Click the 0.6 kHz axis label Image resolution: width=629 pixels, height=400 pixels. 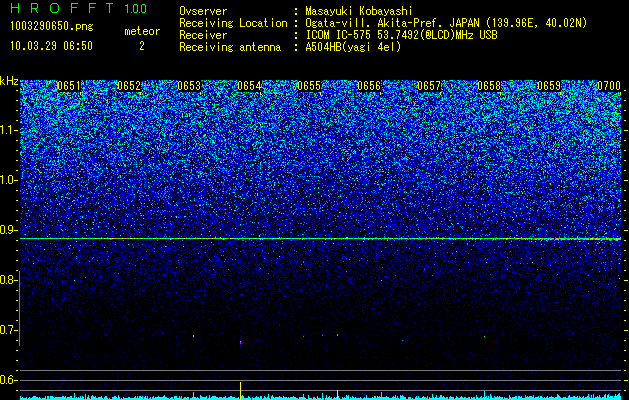[x=8, y=380]
